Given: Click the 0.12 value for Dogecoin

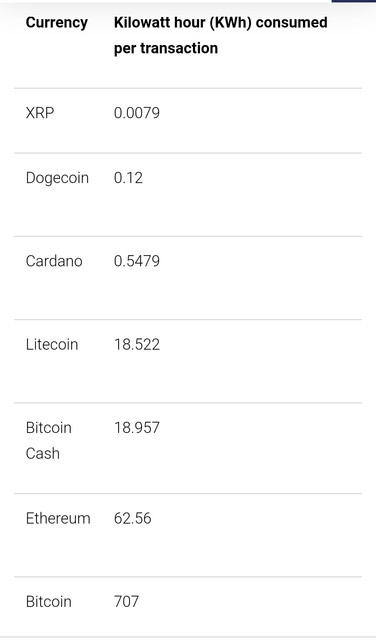Looking at the screenshot, I should (x=128, y=178).
